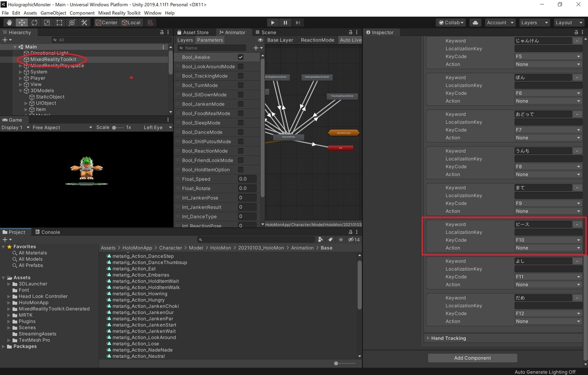The image size is (588, 375).
Task: Open GameObject menu
Action: pos(53,13)
